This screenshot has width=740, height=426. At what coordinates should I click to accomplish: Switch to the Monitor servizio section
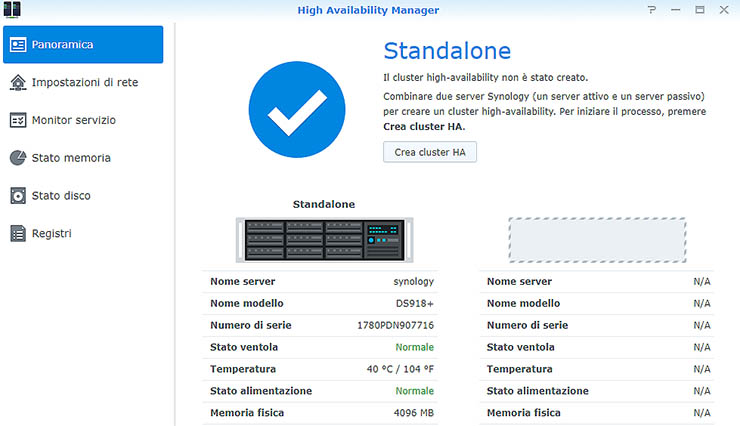[74, 120]
